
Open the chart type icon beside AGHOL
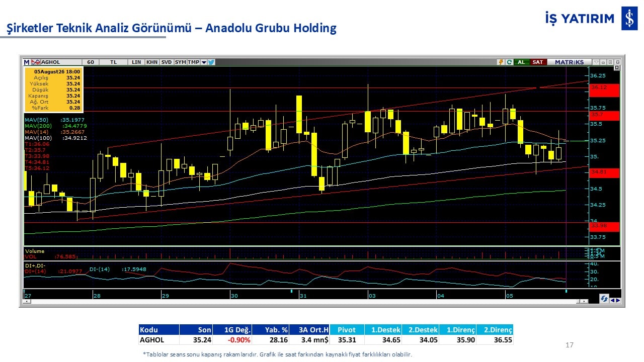click(36, 62)
